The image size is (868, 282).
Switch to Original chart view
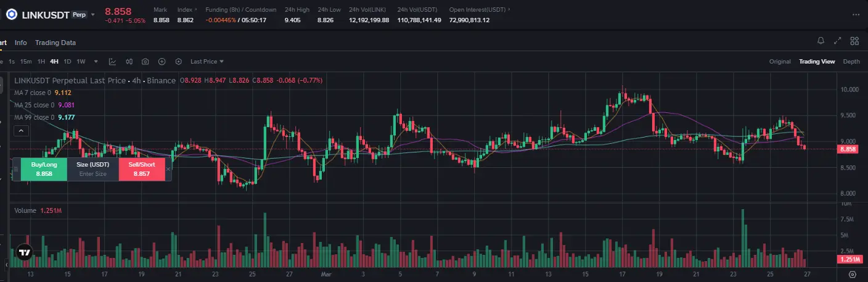tap(780, 62)
